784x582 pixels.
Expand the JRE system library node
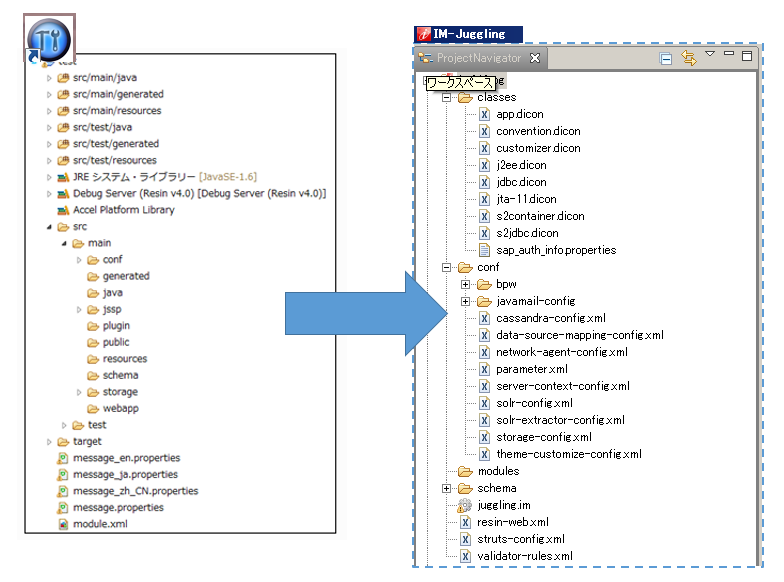click(x=49, y=177)
